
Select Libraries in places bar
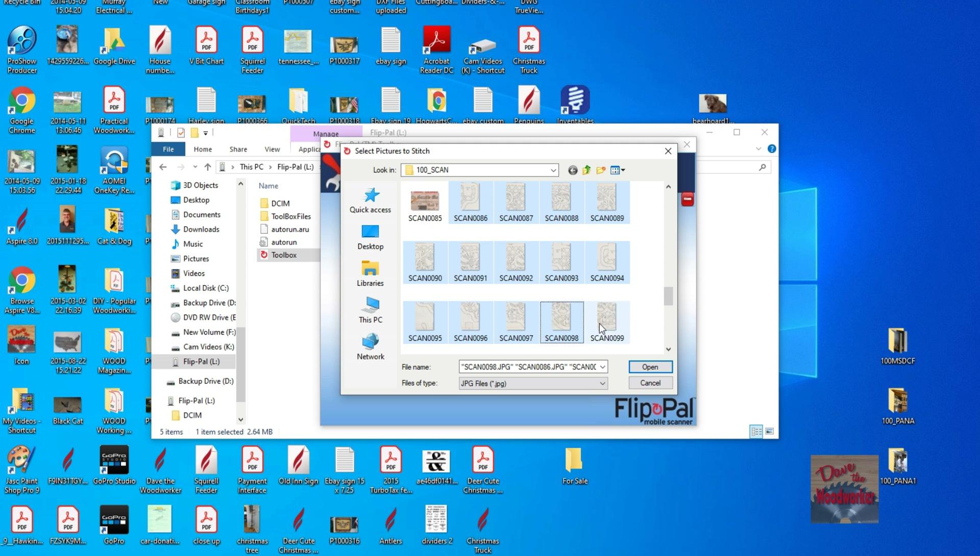coord(370,274)
